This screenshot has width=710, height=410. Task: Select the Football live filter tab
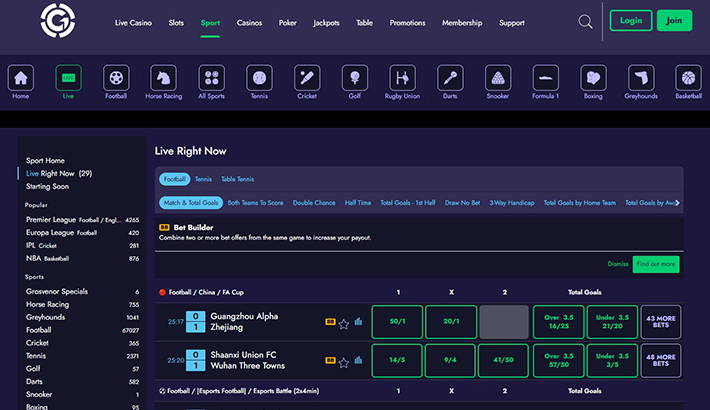click(174, 179)
